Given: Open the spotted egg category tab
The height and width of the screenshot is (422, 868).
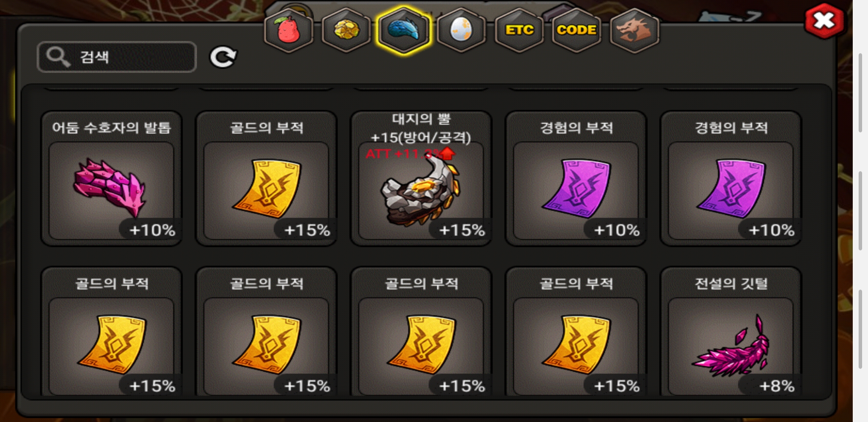Looking at the screenshot, I should click(x=461, y=30).
